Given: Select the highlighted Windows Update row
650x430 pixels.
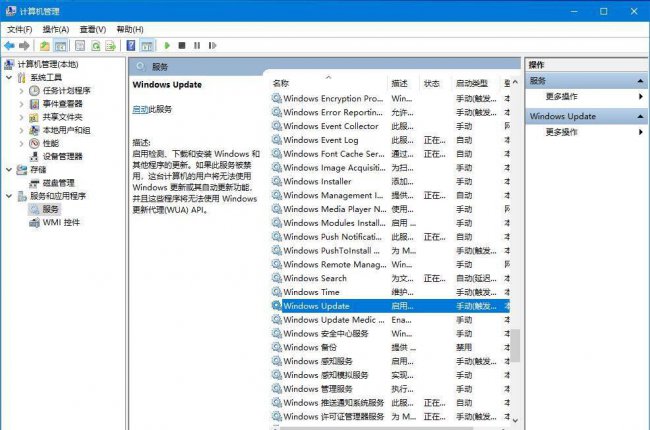Looking at the screenshot, I should [x=390, y=306].
